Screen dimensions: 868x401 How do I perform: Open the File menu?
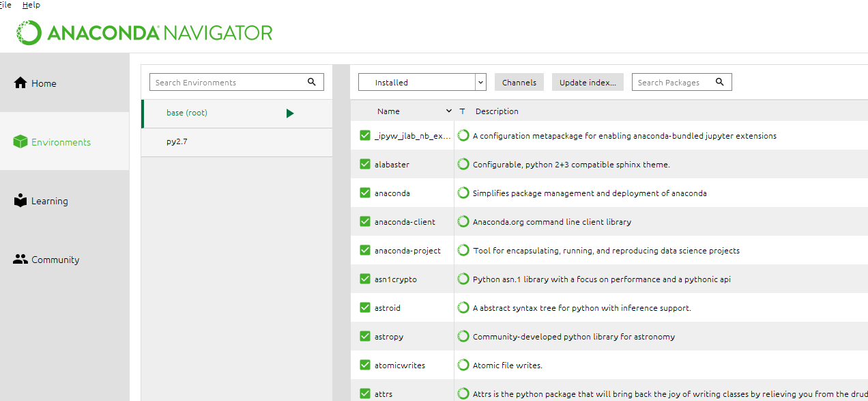coord(5,5)
